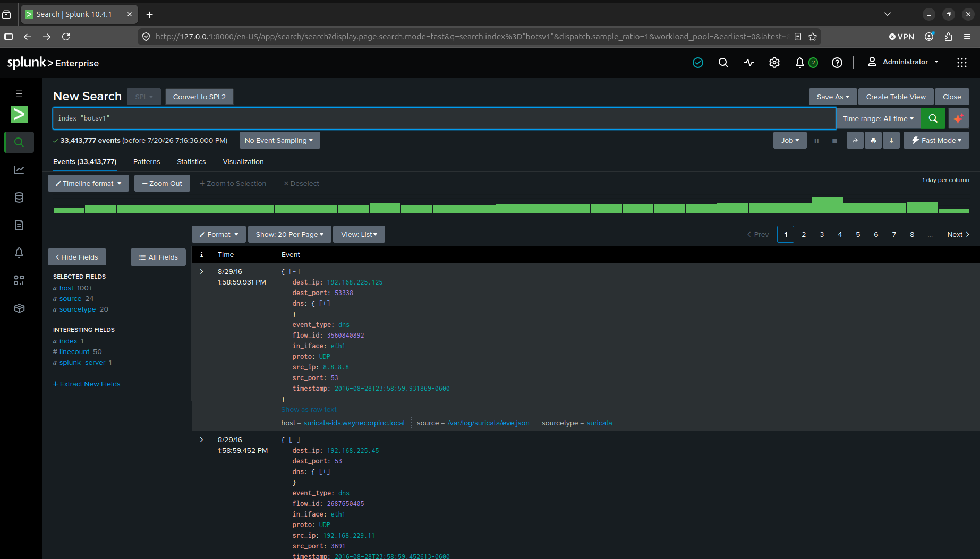The image size is (980, 559).
Task: Open Time range: All time picker
Action: (x=878, y=118)
